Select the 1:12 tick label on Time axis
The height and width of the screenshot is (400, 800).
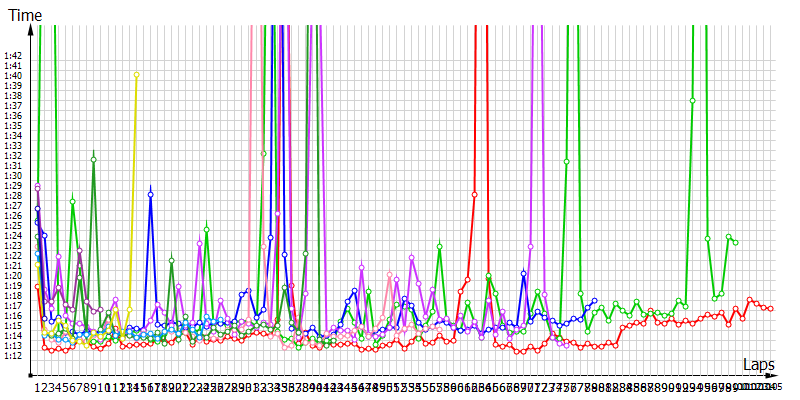[x=14, y=356]
